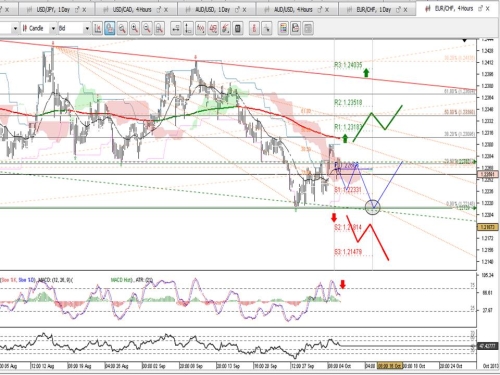
Task: Toggle the highlighted cursor mode button
Action: (x=110, y=29)
